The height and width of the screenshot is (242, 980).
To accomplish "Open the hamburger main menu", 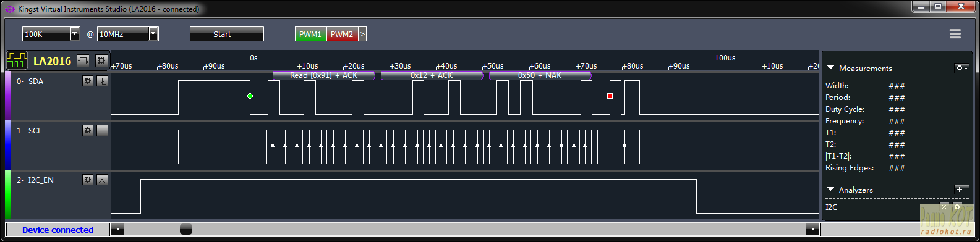I will point(955,34).
